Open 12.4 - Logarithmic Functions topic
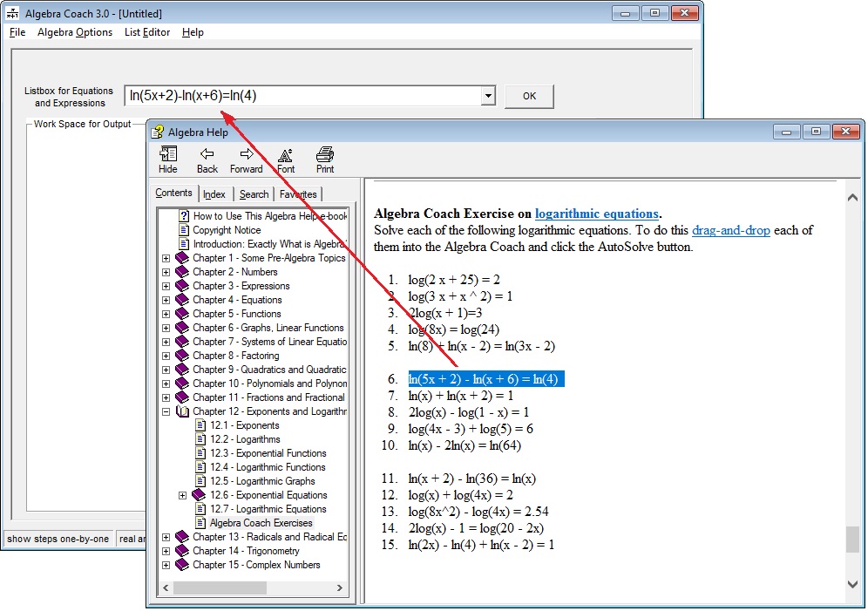Screen dimensions: 868x611 coord(268,467)
